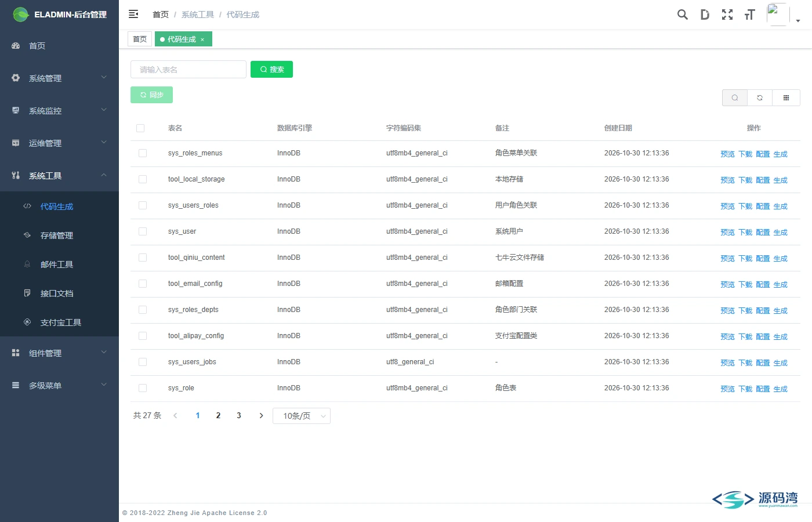Expand the 系统监控 menu chevron
812x522 pixels.
coord(104,110)
